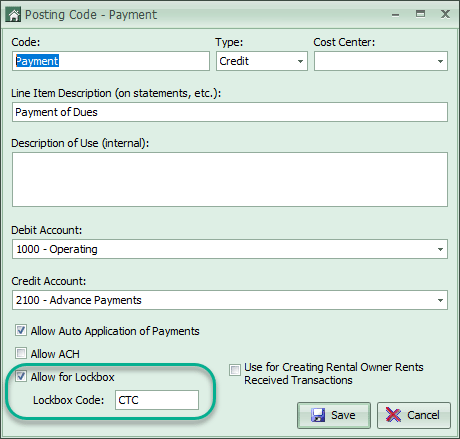
Task: Click the Line Item Description field
Action: click(x=230, y=112)
